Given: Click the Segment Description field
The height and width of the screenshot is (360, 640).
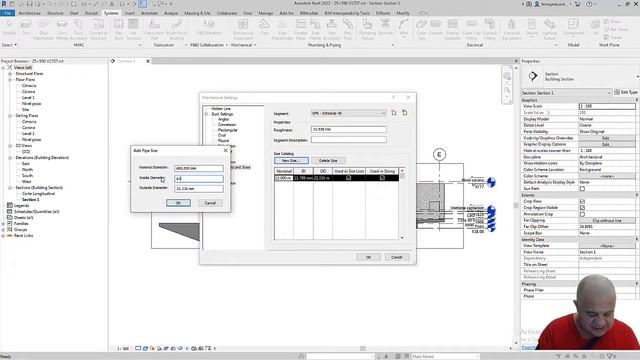Looking at the screenshot, I should (349, 140).
